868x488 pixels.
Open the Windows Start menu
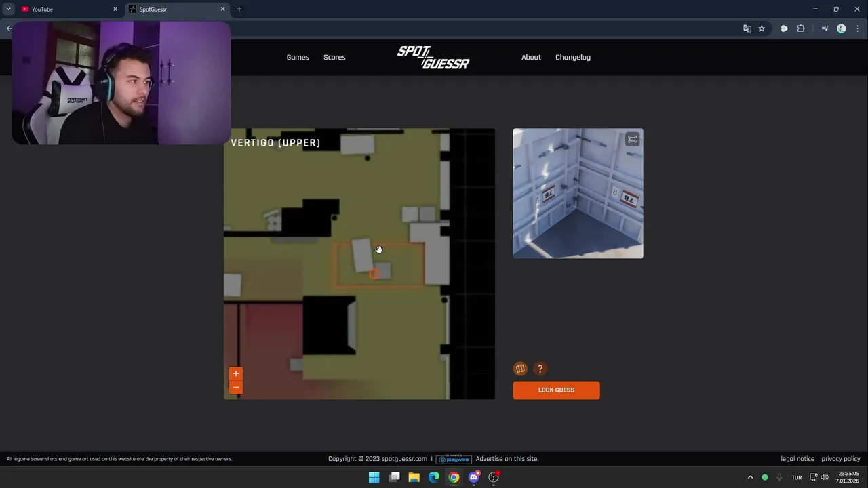pyautogui.click(x=374, y=477)
